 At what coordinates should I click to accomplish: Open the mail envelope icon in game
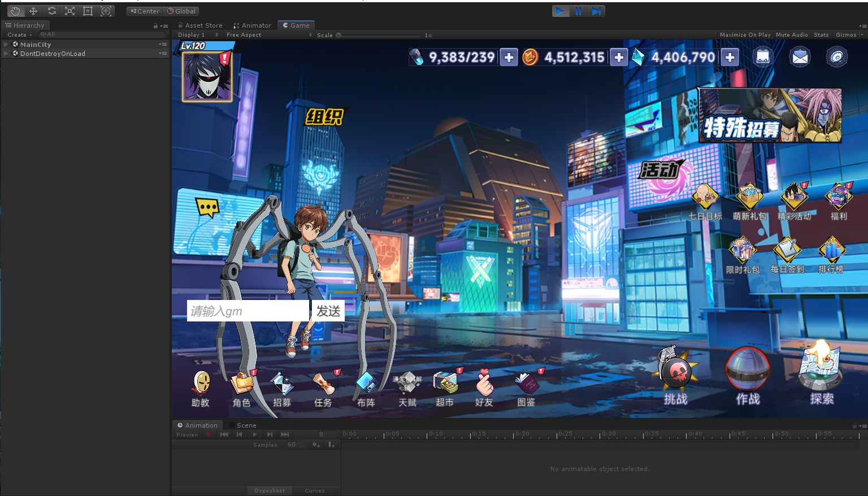pos(800,57)
